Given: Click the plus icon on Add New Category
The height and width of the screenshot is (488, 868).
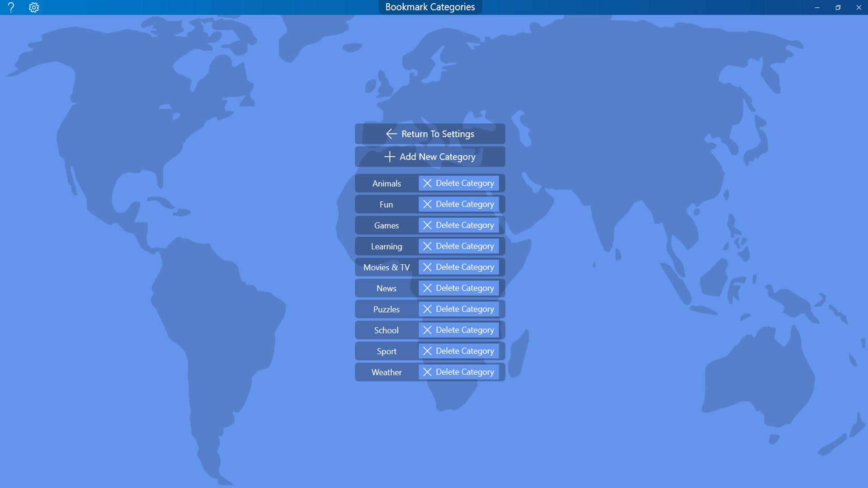Looking at the screenshot, I should [x=389, y=157].
